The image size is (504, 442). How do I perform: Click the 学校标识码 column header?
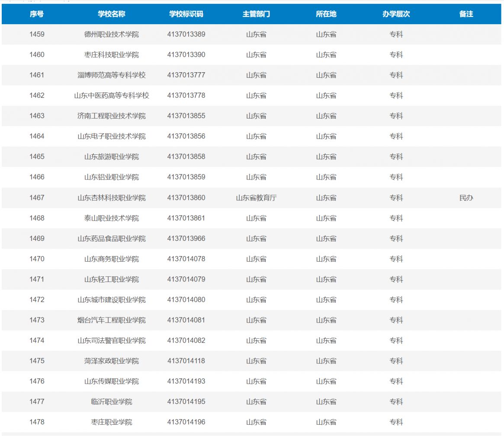coord(186,14)
